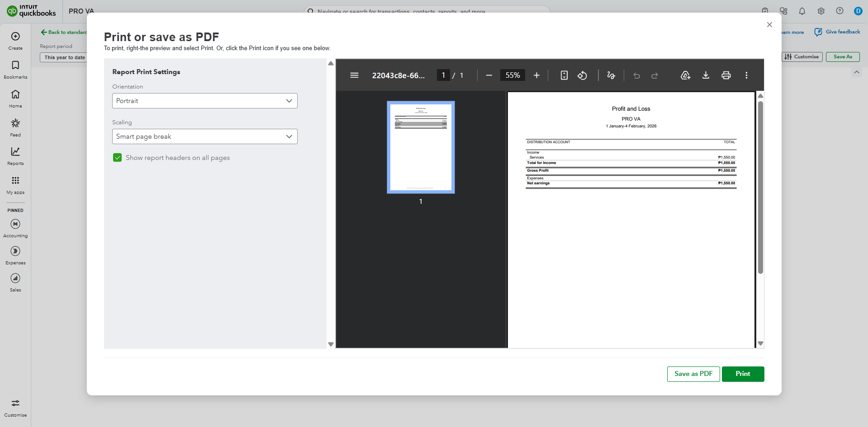
Task: Click the settings panel scroll down arrow
Action: coord(331,344)
